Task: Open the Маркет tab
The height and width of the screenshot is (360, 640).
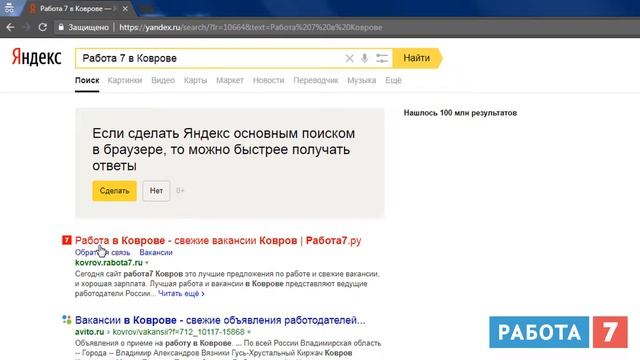Action: point(230,80)
